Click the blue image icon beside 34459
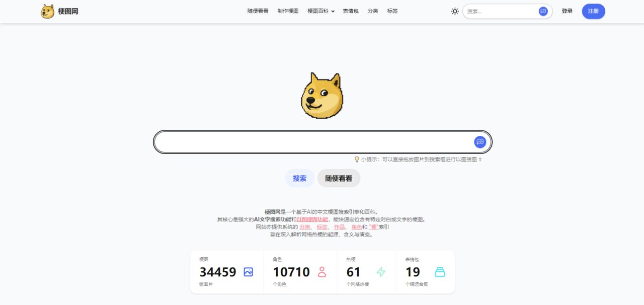The height and width of the screenshot is (305, 644). pyautogui.click(x=248, y=272)
